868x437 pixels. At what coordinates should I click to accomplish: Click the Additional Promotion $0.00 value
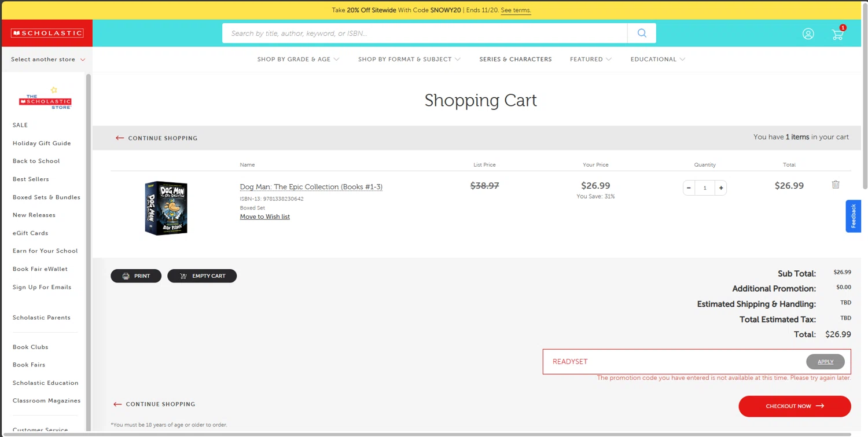coord(844,287)
